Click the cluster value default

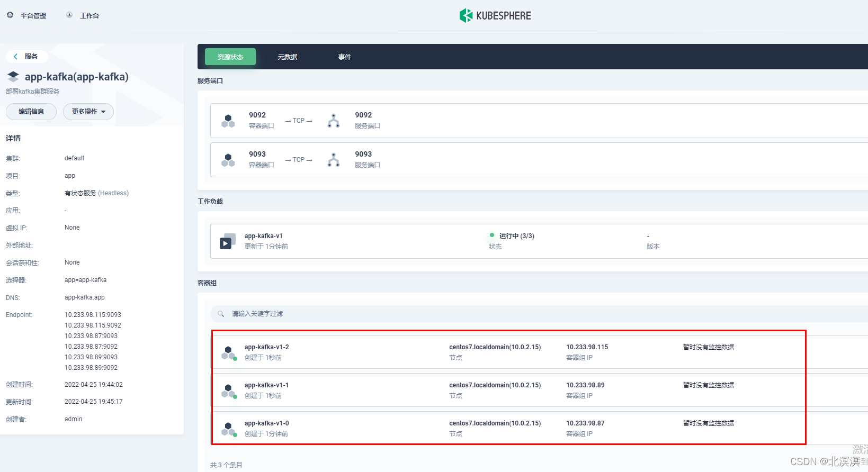pyautogui.click(x=75, y=158)
